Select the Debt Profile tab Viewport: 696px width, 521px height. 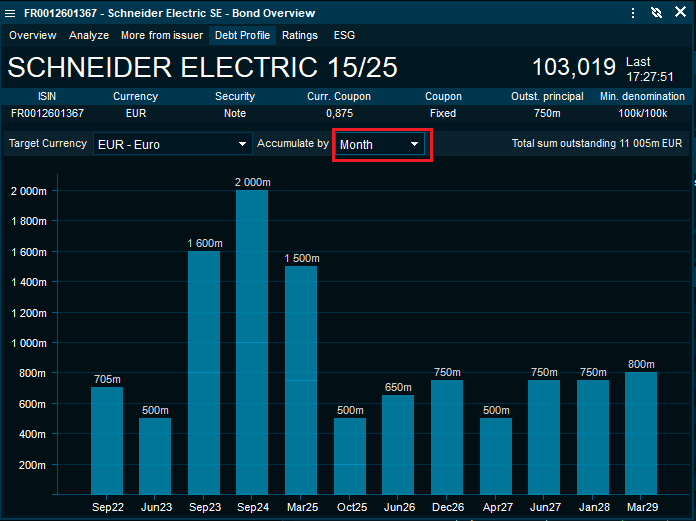coord(242,35)
